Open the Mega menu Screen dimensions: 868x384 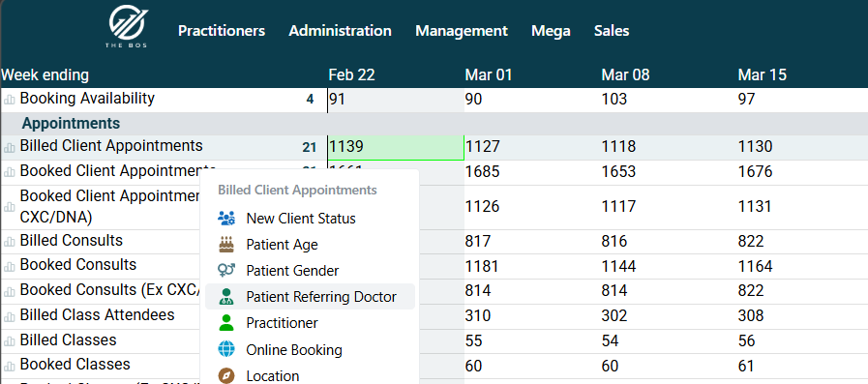[x=551, y=31]
